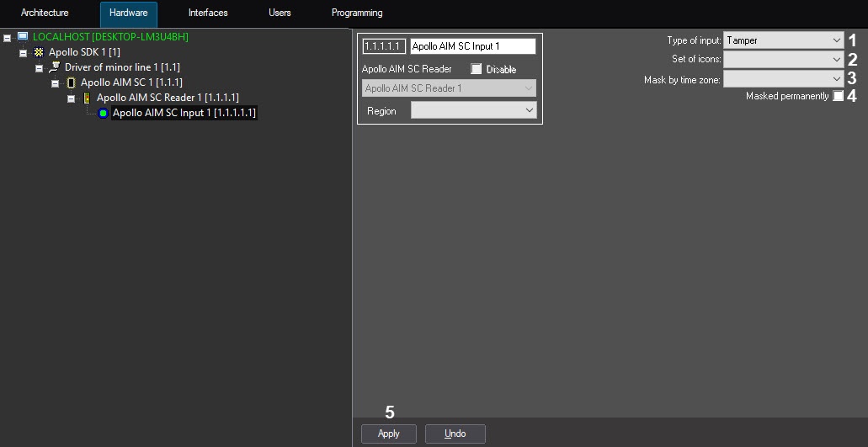The height and width of the screenshot is (447, 868).
Task: Click the Region label
Action: [x=381, y=111]
